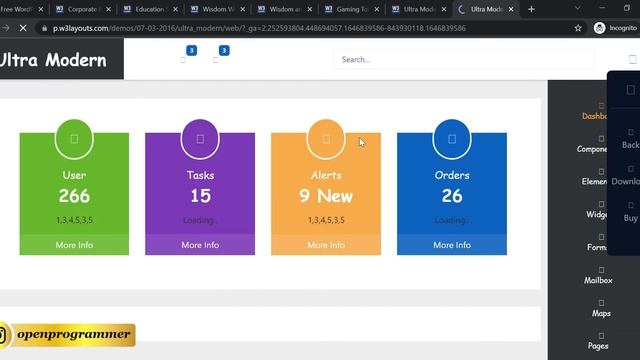Click the User card circle icon
This screenshot has width=640, height=360.
(x=74, y=139)
